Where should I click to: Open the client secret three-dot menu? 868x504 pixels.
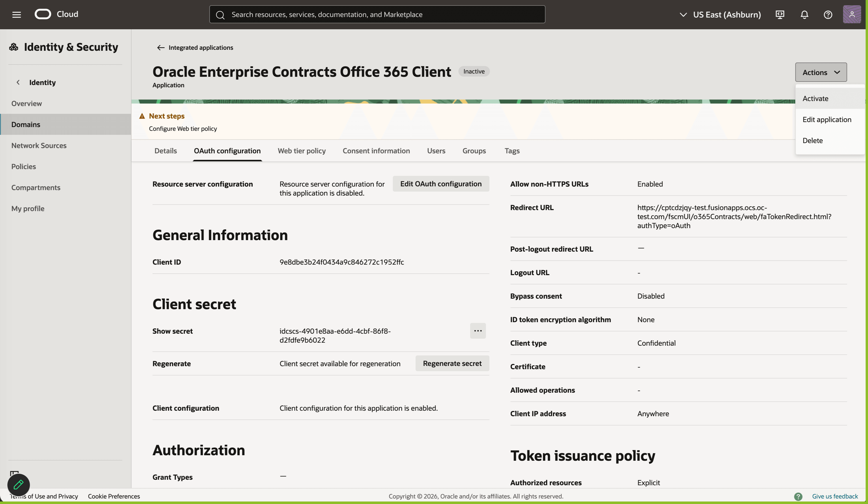pos(478,330)
